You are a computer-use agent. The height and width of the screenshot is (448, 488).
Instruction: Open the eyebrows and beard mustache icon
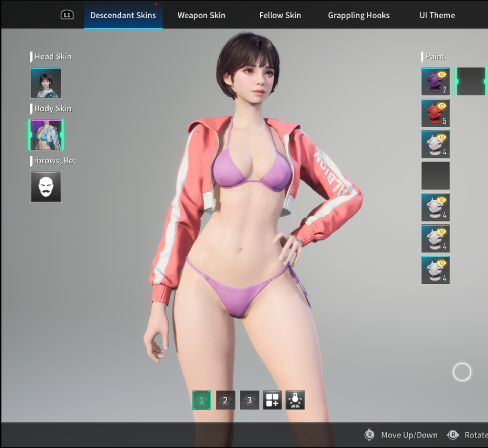pos(46,187)
